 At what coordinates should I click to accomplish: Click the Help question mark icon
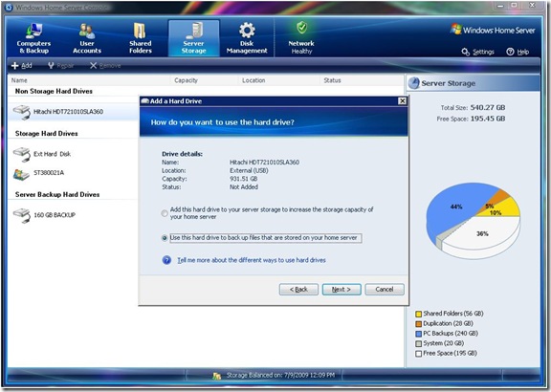[x=510, y=52]
